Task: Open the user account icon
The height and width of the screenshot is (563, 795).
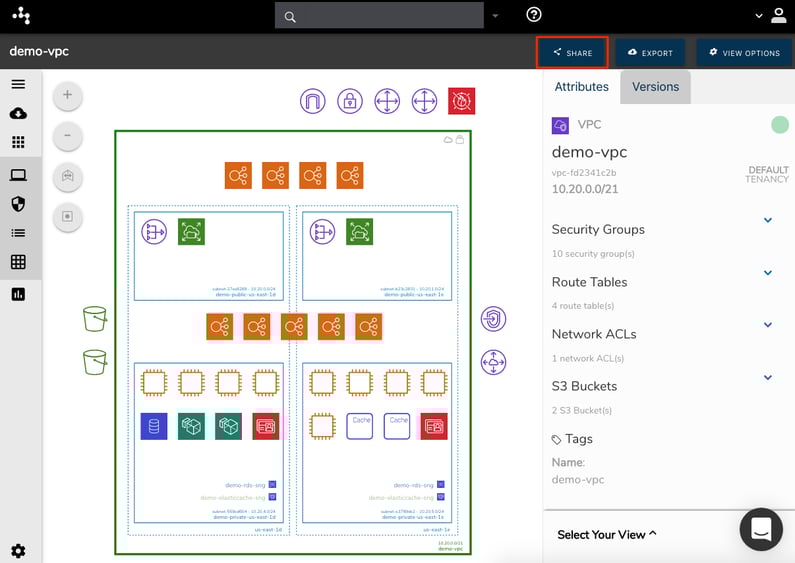Action: (779, 15)
